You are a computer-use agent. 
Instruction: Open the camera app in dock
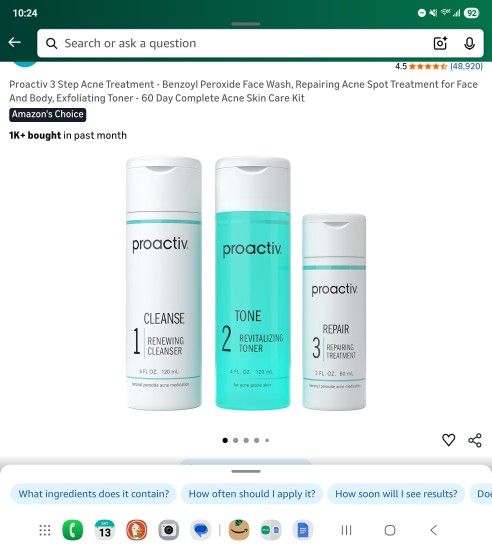point(169,530)
